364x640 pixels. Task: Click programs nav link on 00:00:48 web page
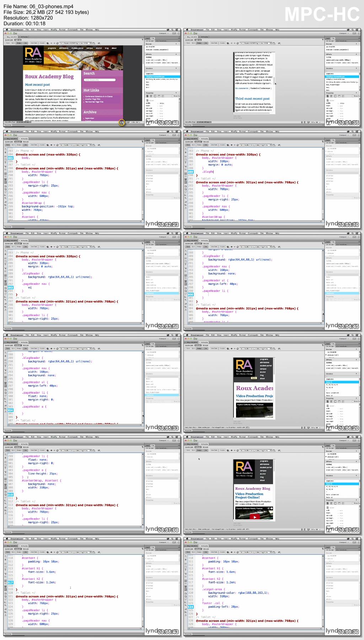[52, 48]
